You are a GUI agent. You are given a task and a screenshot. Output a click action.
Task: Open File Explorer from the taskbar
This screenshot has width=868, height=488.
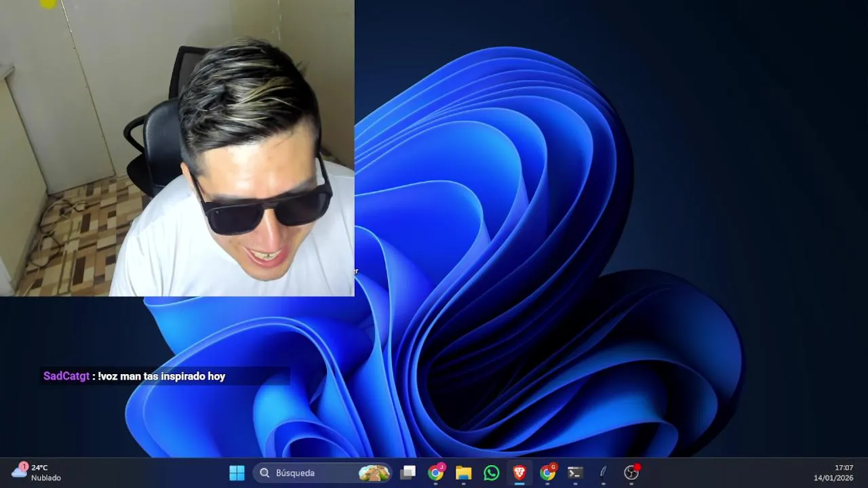(x=464, y=472)
